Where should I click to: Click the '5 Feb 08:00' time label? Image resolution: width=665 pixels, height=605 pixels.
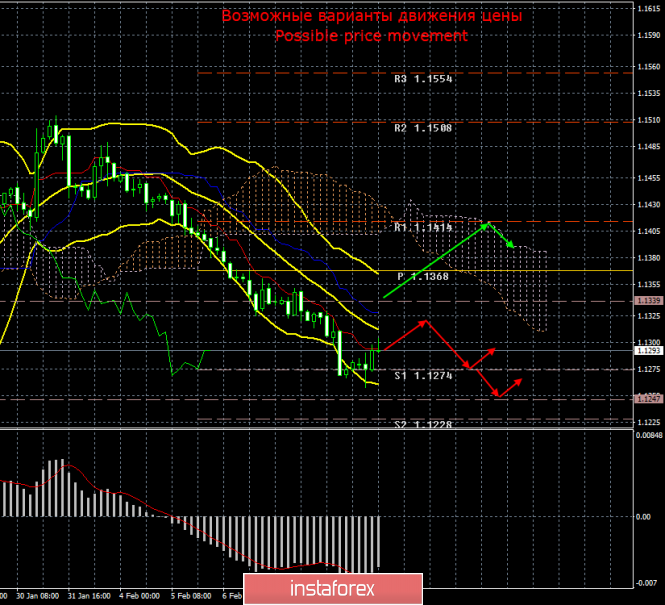pyautogui.click(x=191, y=596)
